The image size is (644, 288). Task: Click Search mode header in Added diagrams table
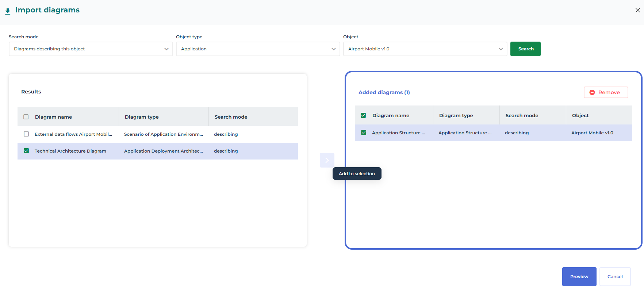point(522,115)
